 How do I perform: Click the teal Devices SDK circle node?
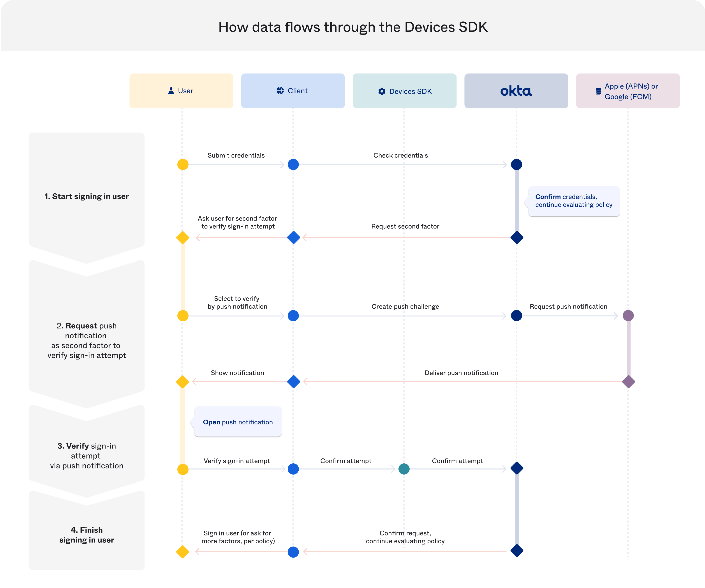click(x=404, y=469)
